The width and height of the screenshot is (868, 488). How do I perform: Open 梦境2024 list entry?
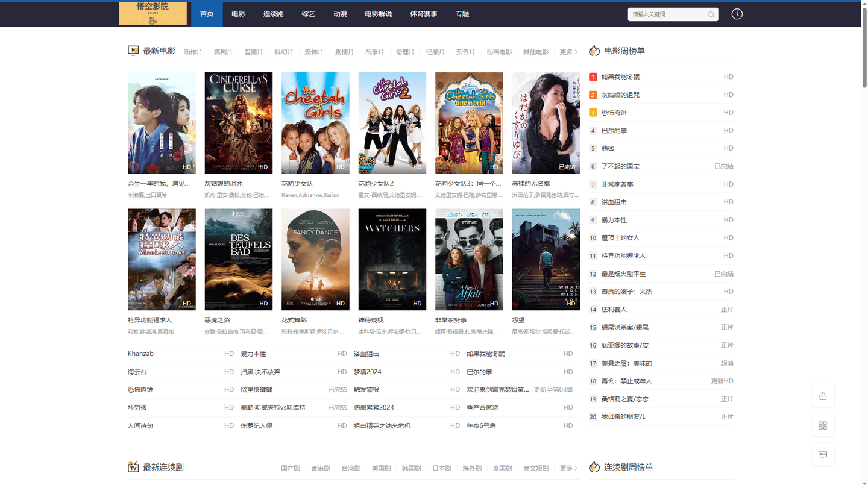pos(367,372)
